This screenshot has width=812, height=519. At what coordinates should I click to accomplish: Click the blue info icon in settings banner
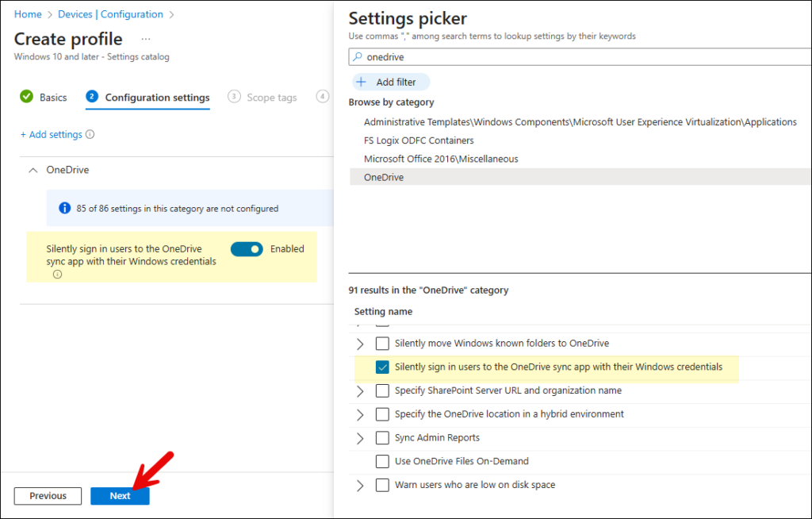65,208
